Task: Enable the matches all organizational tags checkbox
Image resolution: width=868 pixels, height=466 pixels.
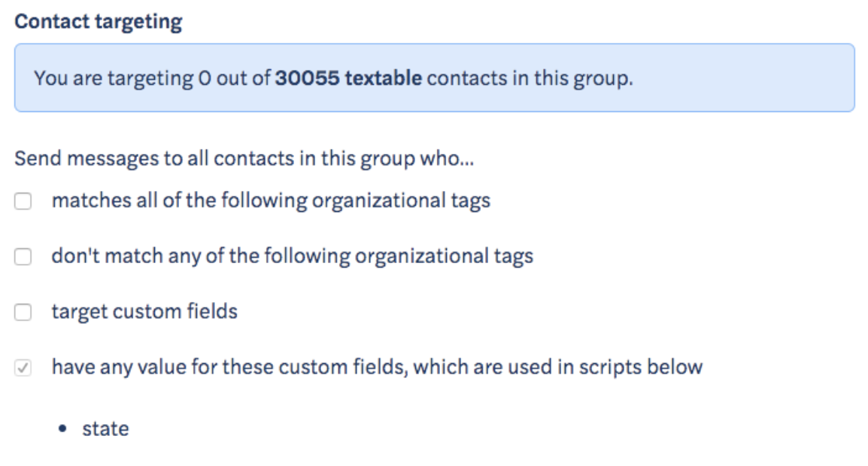Action: [23, 201]
